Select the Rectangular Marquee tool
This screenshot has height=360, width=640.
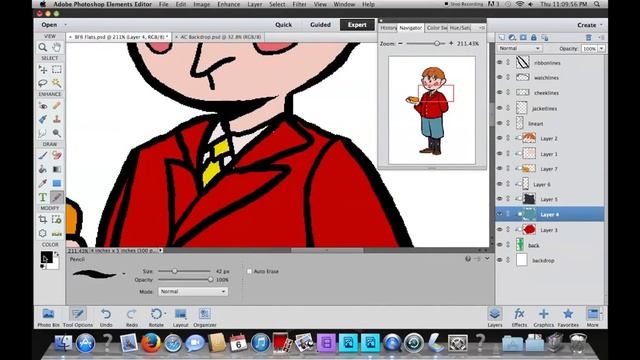pyautogui.click(x=57, y=69)
